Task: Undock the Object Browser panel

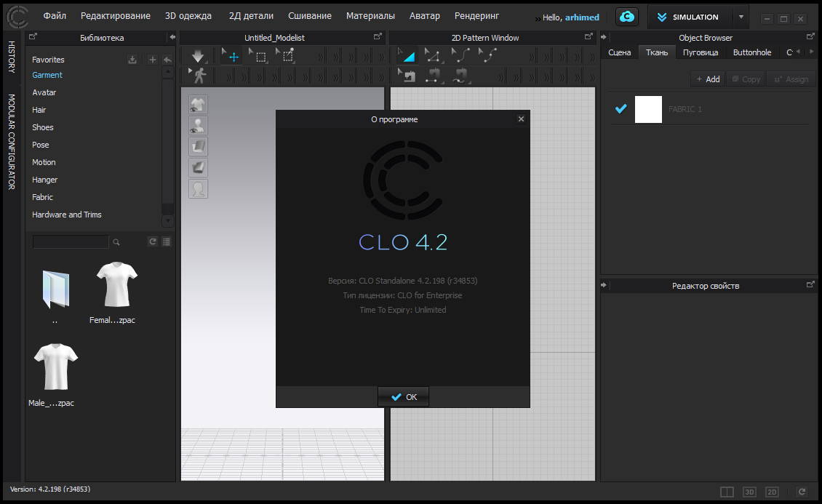Action: pyautogui.click(x=810, y=36)
